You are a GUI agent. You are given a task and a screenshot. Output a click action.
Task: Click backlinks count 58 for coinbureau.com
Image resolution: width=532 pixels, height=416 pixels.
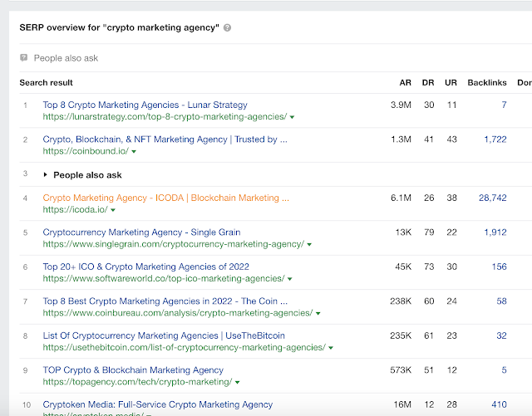pyautogui.click(x=501, y=301)
